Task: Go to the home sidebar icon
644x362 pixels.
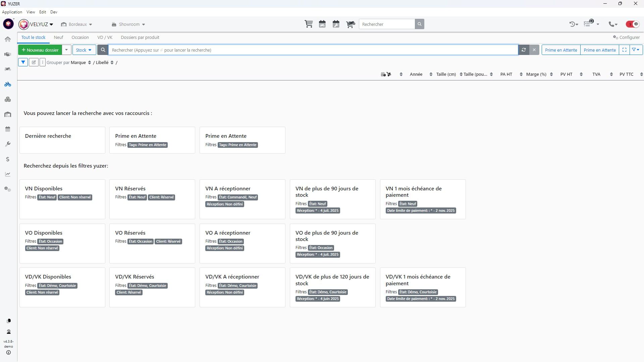Action: point(8,39)
